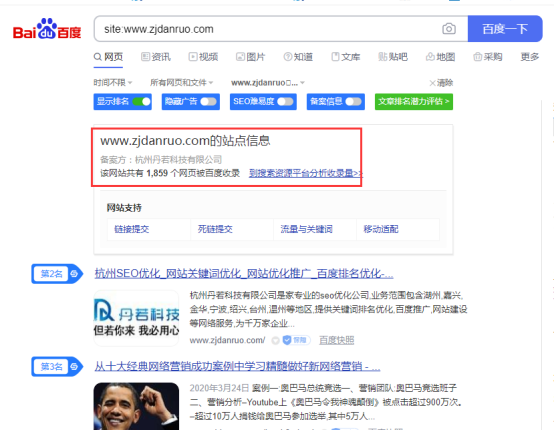554x431 pixels.
Task: Click the 保障 shield badge icon
Action: pyautogui.click(x=296, y=340)
